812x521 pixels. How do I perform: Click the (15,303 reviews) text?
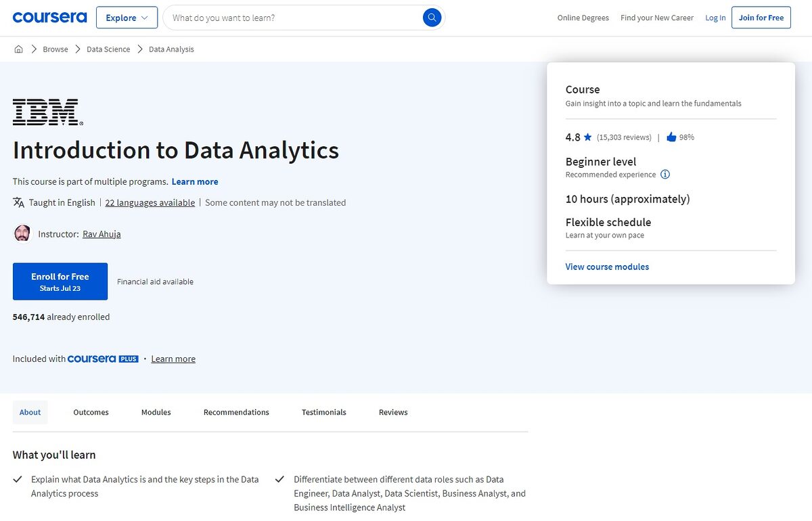[624, 137]
